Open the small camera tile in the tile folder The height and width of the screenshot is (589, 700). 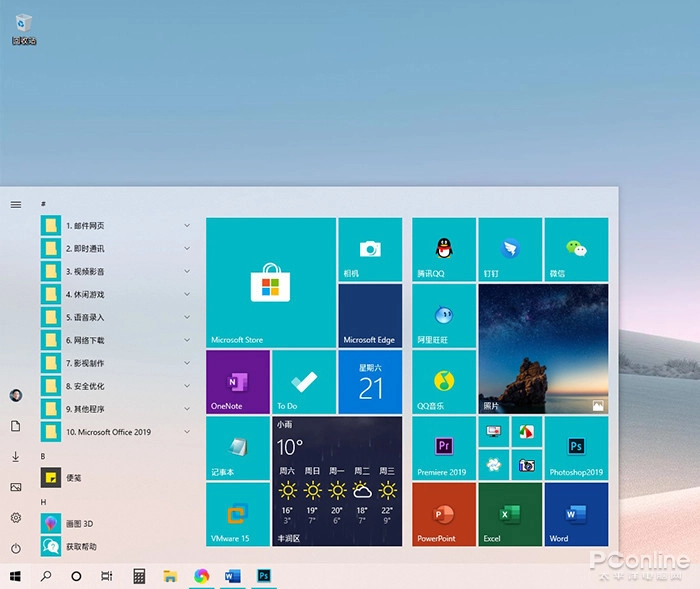point(527,465)
